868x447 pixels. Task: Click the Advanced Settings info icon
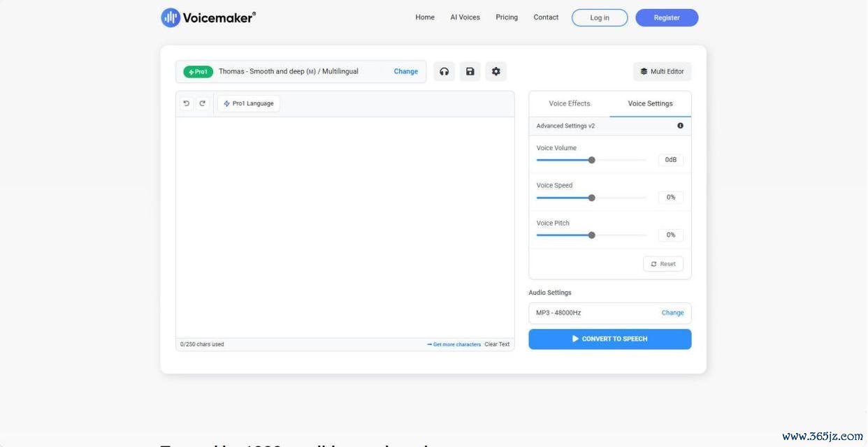coord(680,126)
